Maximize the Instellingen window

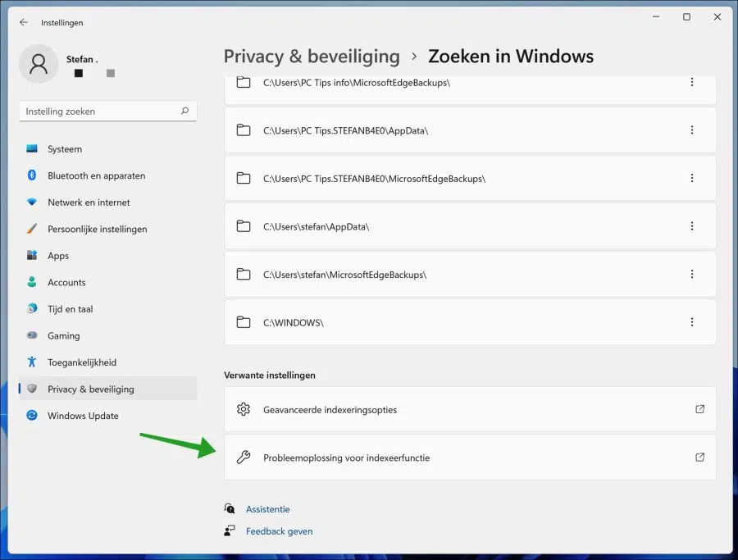[x=686, y=17]
